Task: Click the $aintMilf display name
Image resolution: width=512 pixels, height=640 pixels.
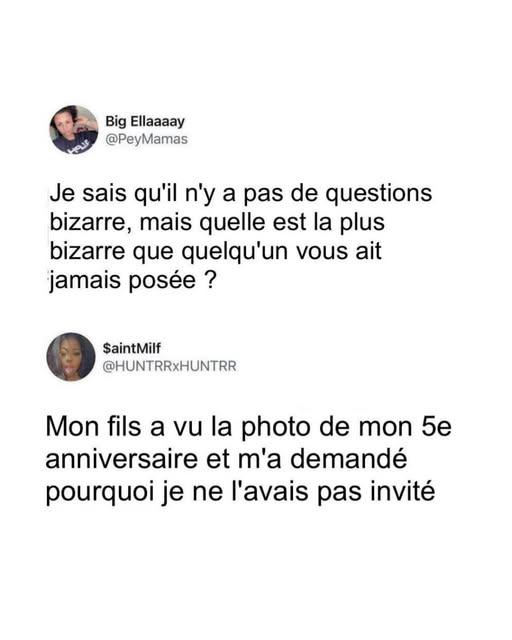Action: click(x=132, y=348)
